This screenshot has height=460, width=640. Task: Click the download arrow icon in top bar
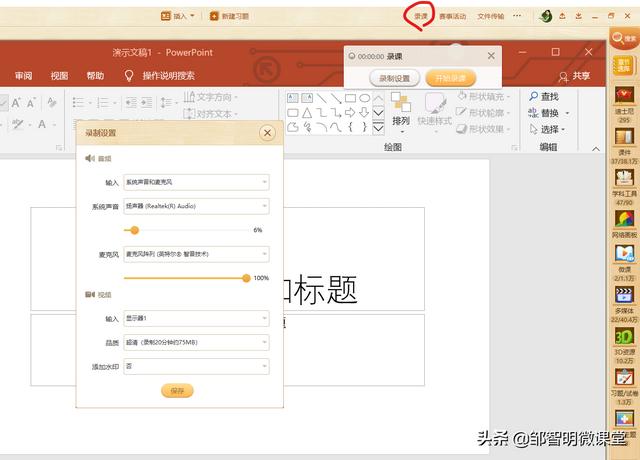(578, 16)
